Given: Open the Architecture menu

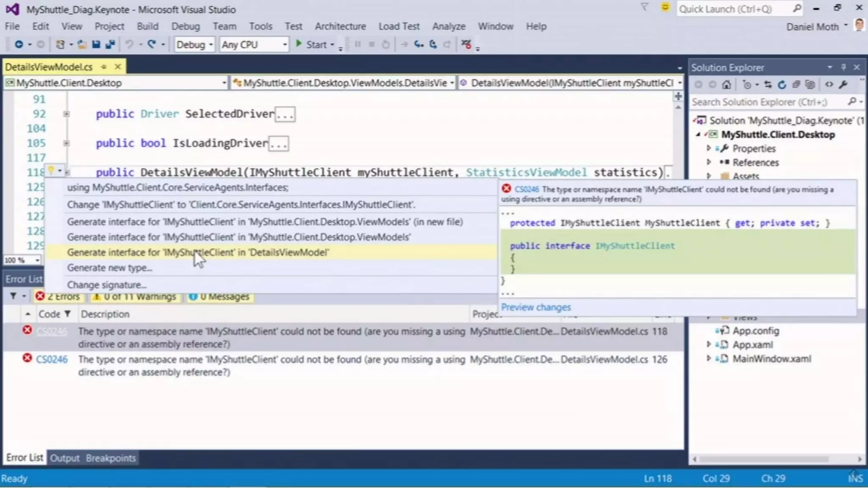Looking at the screenshot, I should pyautogui.click(x=340, y=26).
